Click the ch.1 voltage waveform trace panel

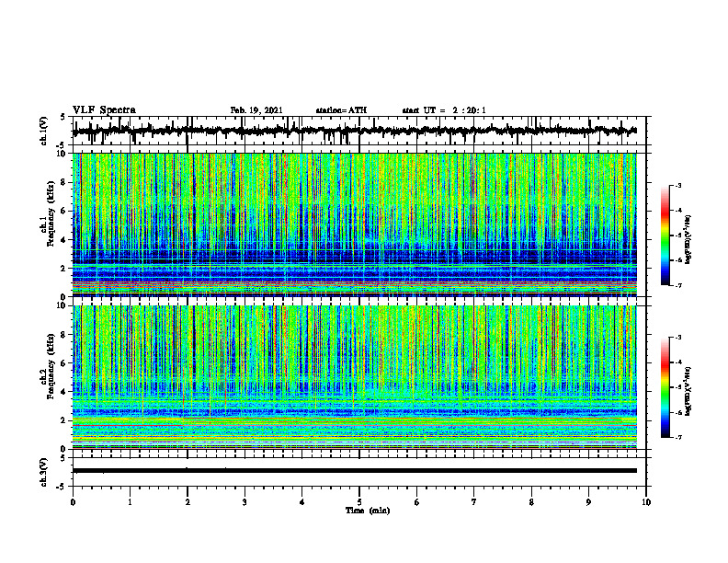[x=359, y=131]
